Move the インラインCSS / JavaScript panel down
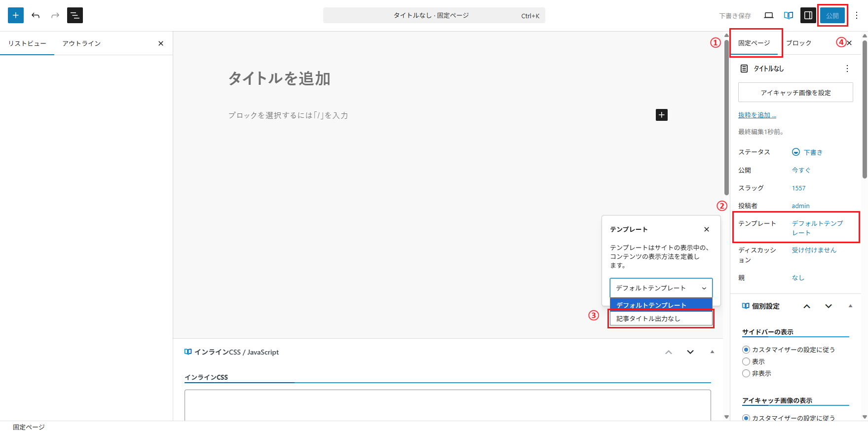 [x=690, y=352]
